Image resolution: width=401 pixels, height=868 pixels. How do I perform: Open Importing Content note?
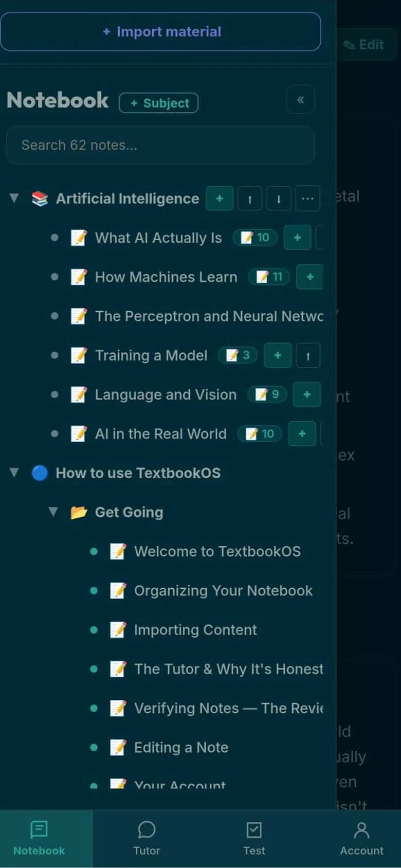tap(195, 629)
